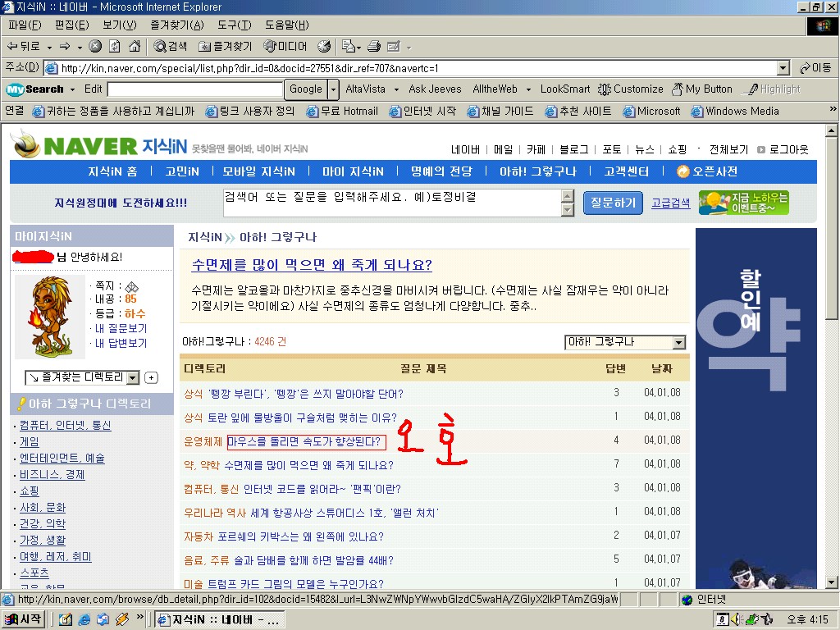Open Customize on the MySearch toolbar
The width and height of the screenshot is (840, 630).
click(631, 89)
